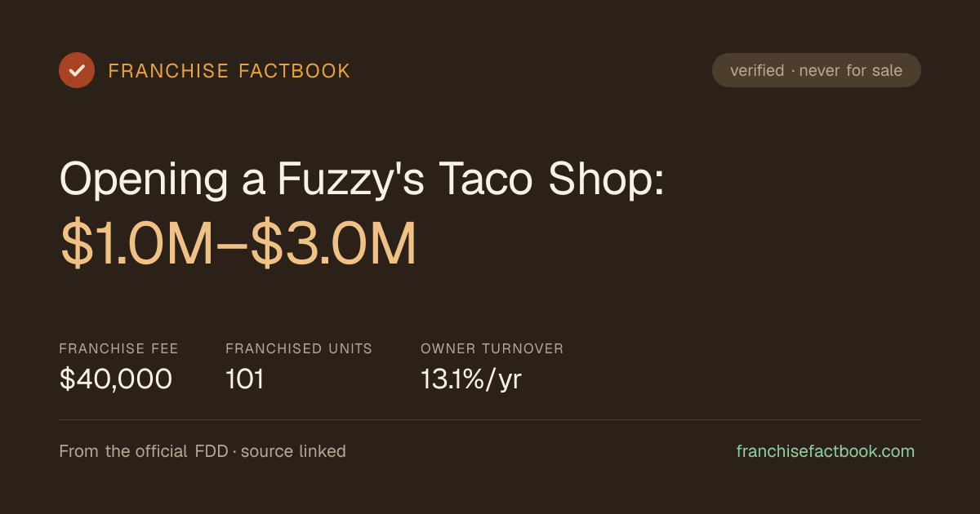Click the word 'verified' in the badge

(x=757, y=71)
